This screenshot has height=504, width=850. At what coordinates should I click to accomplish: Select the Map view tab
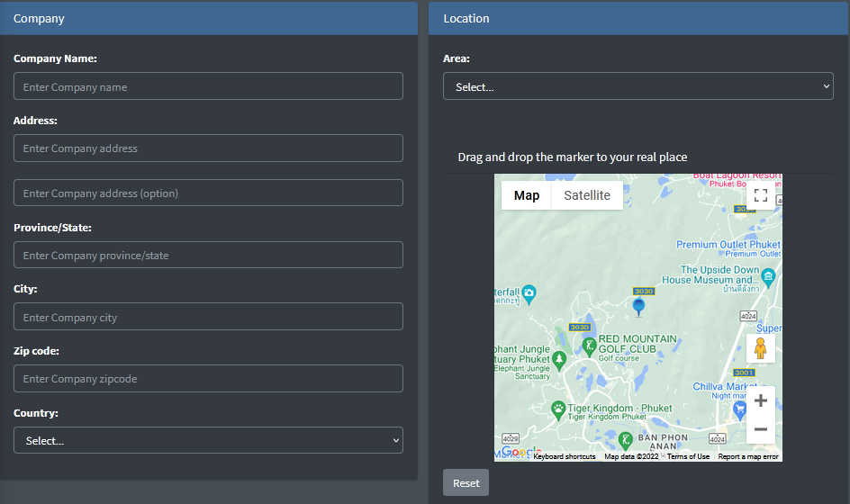pos(526,195)
